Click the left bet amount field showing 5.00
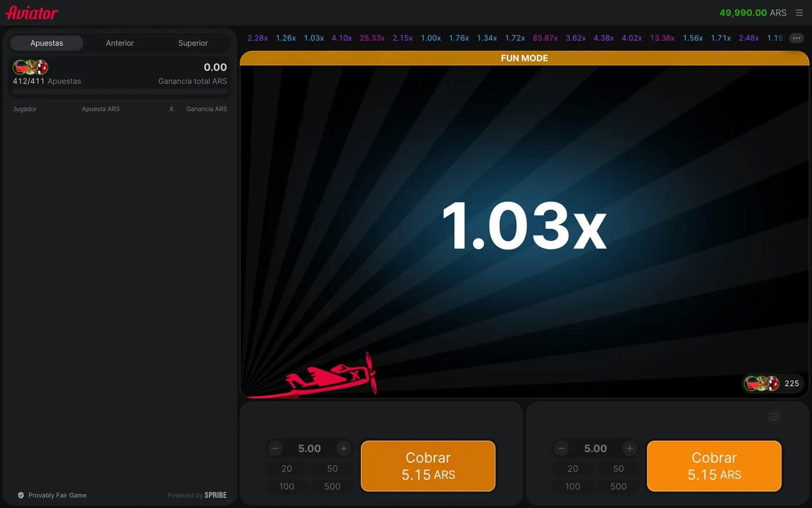 pos(310,448)
